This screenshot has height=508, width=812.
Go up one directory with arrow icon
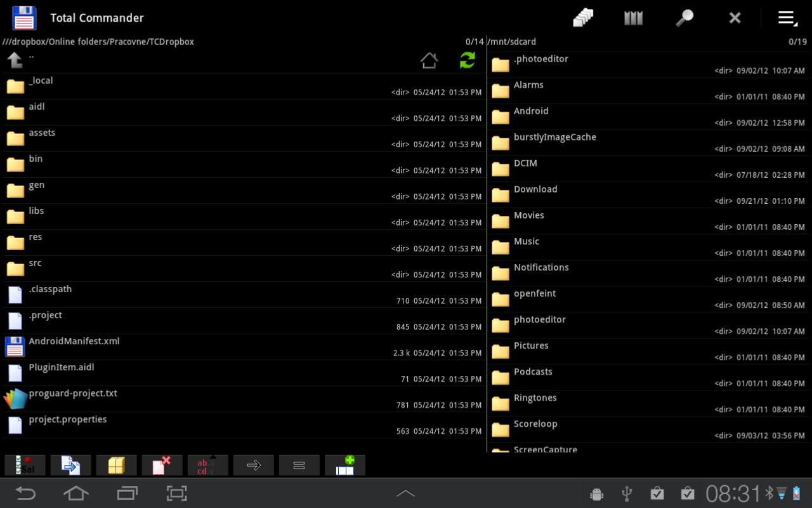15,60
